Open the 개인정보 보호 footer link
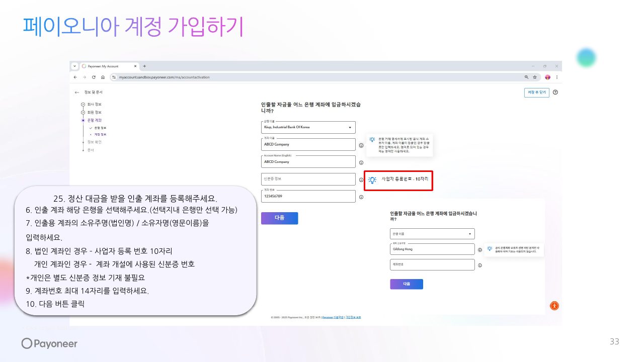 pos(353,317)
